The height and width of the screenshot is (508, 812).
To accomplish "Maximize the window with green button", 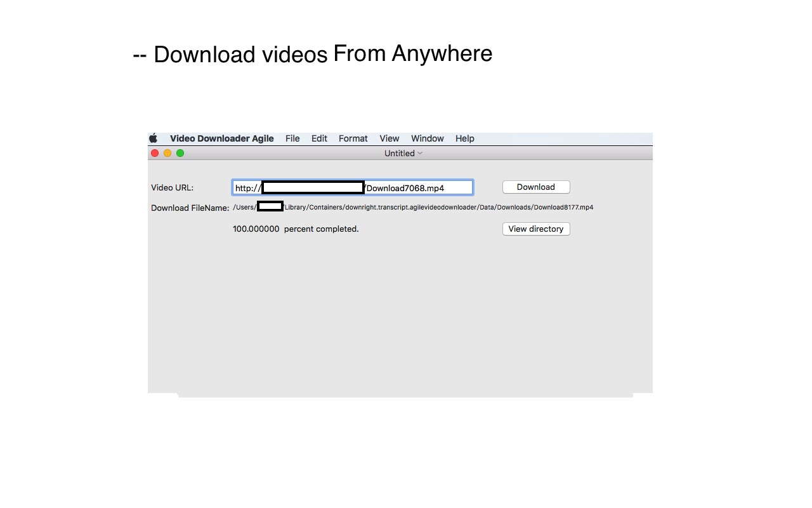I will click(180, 153).
